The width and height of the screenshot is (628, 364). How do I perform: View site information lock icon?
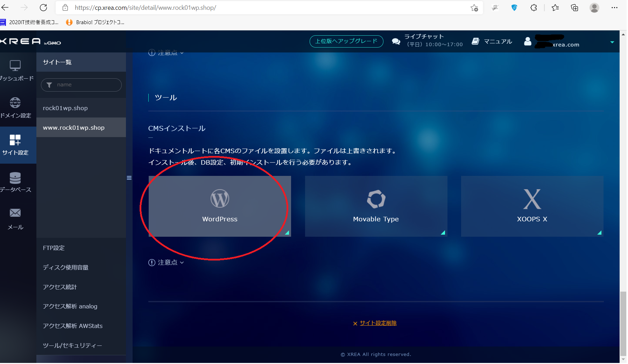[x=65, y=8]
